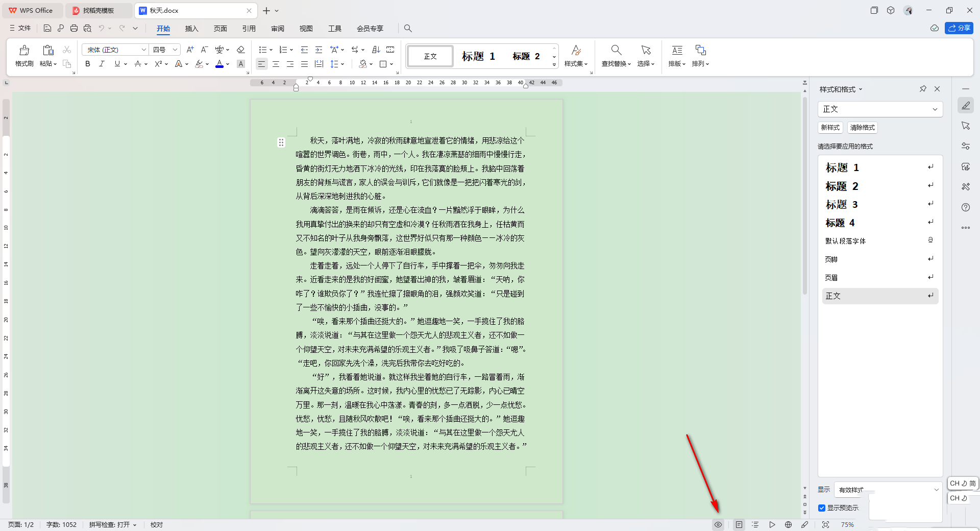
Task: Open the font name dropdown 宋体 (正文)
Action: [x=144, y=50]
